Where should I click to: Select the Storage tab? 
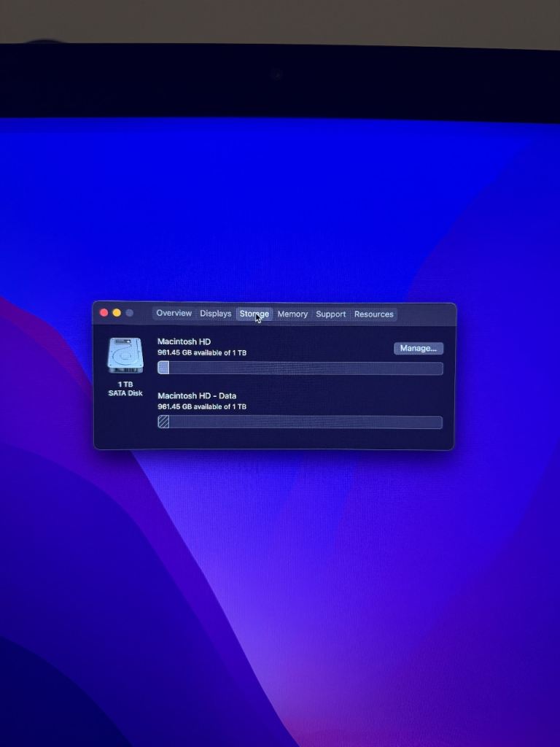pyautogui.click(x=254, y=314)
